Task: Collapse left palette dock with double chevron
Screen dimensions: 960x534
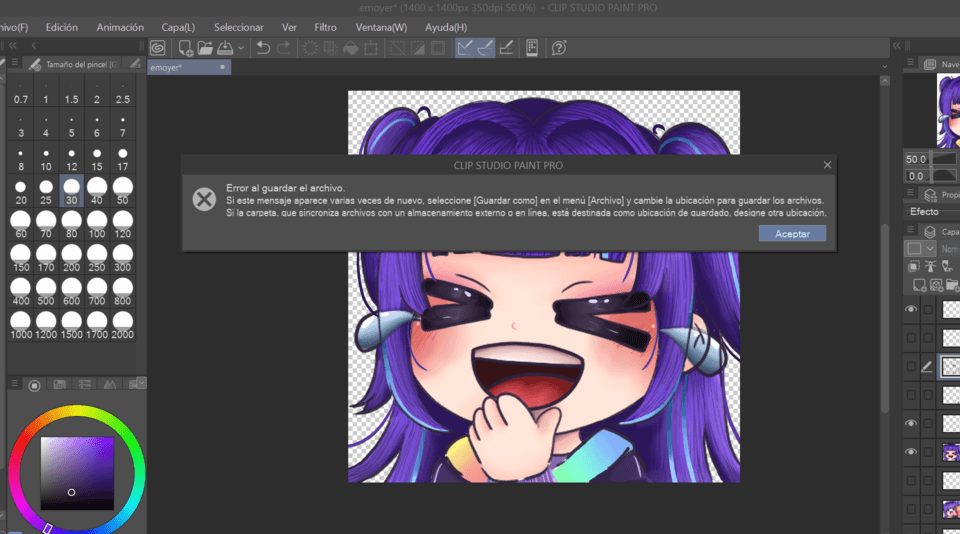Action: click(12, 45)
